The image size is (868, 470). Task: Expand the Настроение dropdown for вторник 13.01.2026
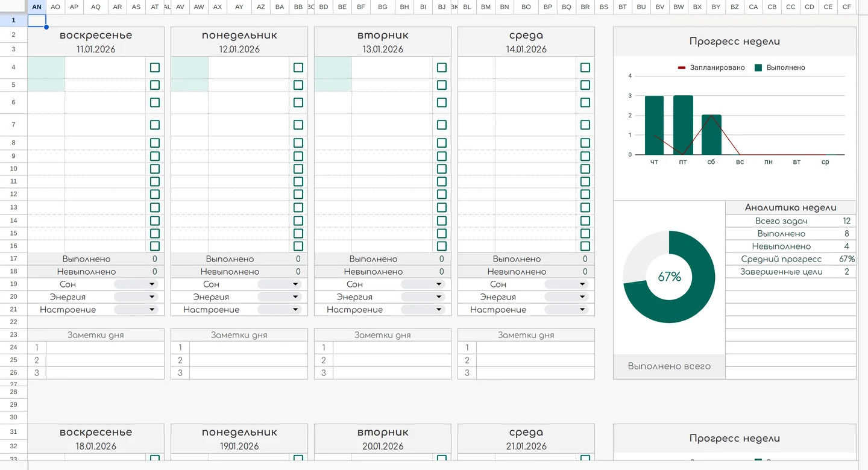[423, 310]
